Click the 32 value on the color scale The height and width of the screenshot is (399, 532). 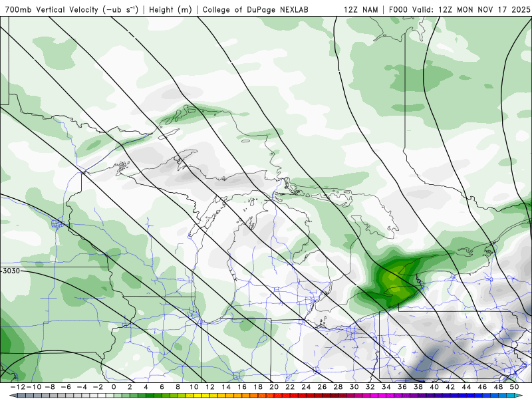click(370, 387)
